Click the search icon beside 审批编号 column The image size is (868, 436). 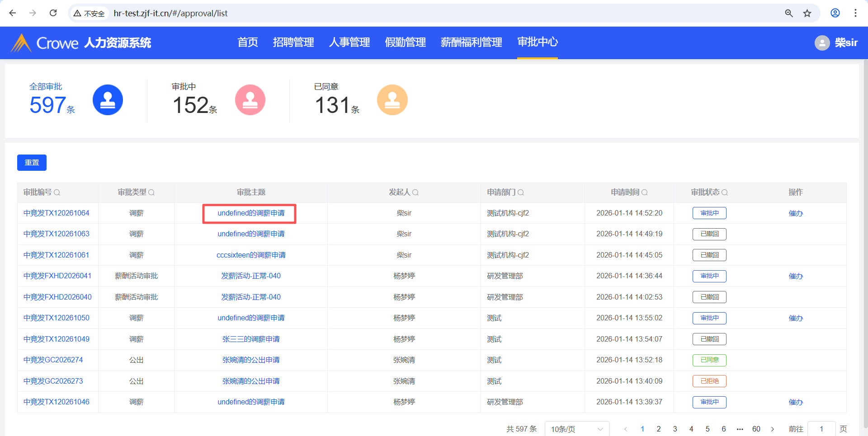pos(57,192)
